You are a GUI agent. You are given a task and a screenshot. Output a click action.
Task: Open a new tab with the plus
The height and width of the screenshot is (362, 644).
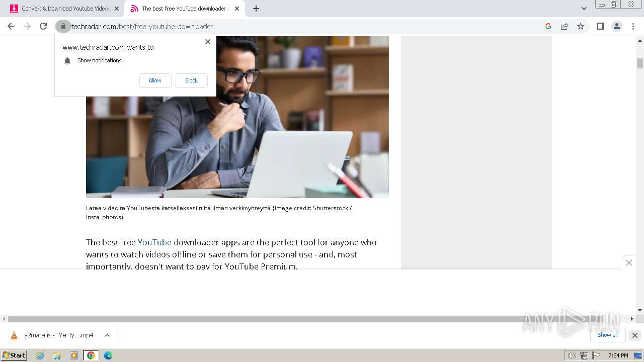pyautogui.click(x=256, y=9)
